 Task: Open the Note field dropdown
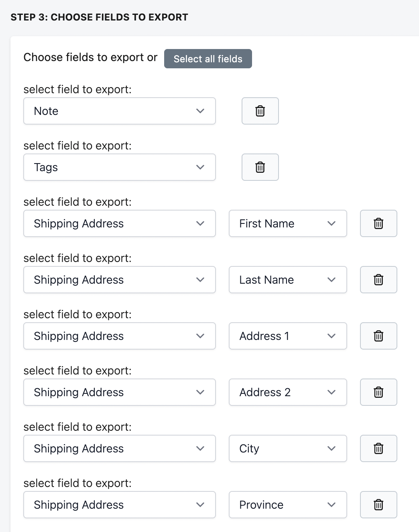[x=120, y=111]
